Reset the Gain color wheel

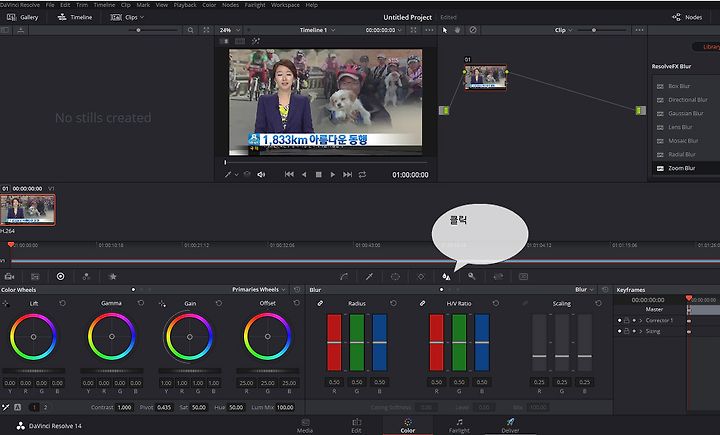click(219, 303)
